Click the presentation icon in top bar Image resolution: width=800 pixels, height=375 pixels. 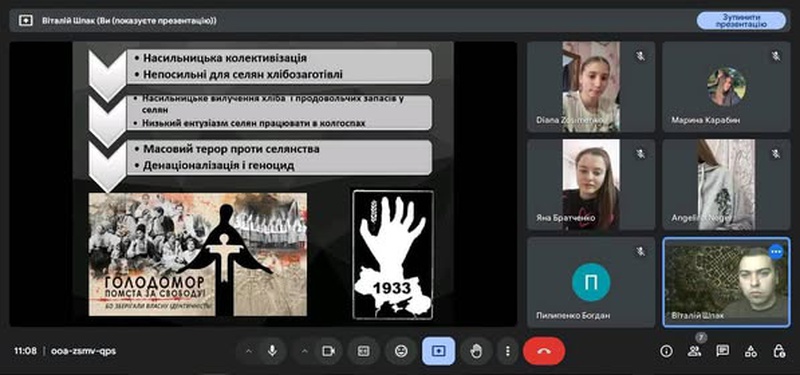pyautogui.click(x=26, y=20)
